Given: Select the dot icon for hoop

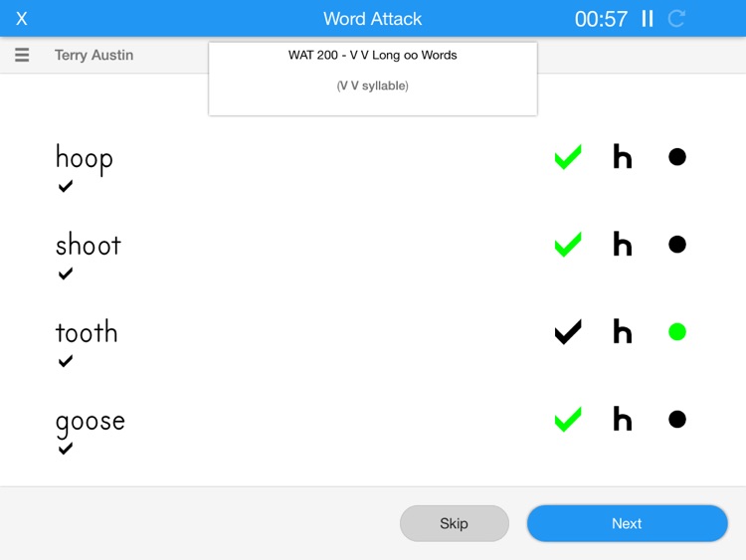Looking at the screenshot, I should (x=677, y=157).
